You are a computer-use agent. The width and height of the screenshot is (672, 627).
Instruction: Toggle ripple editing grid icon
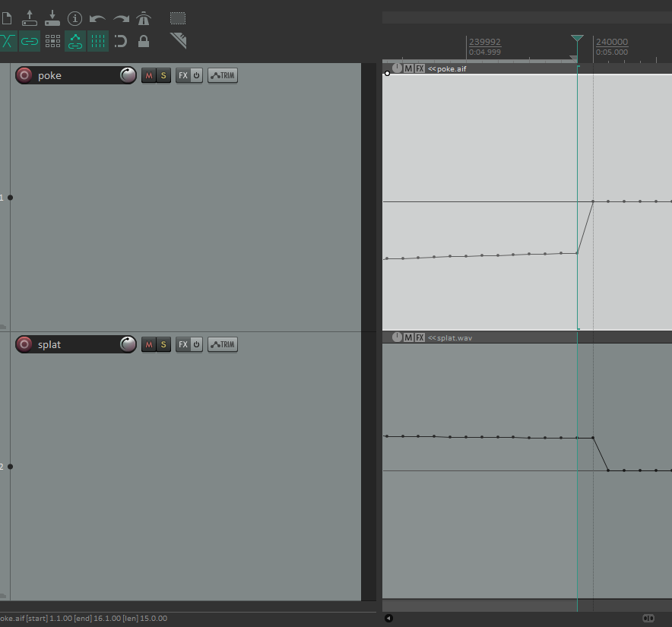click(52, 41)
